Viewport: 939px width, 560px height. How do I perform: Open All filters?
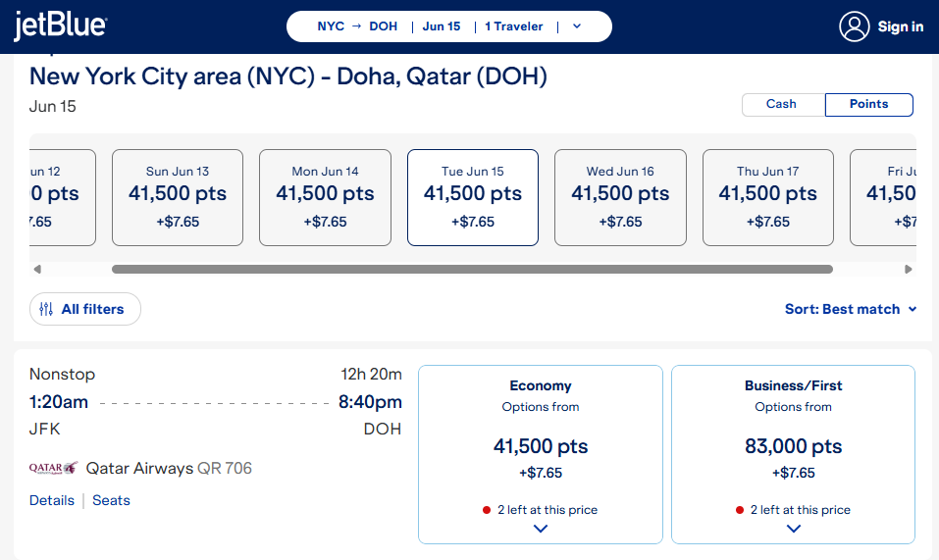85,309
